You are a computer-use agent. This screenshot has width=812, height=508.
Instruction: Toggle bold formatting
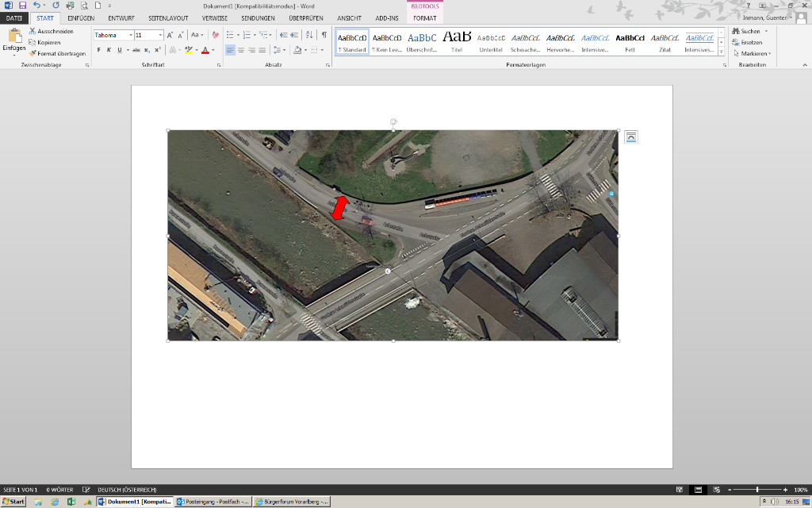(x=99, y=50)
